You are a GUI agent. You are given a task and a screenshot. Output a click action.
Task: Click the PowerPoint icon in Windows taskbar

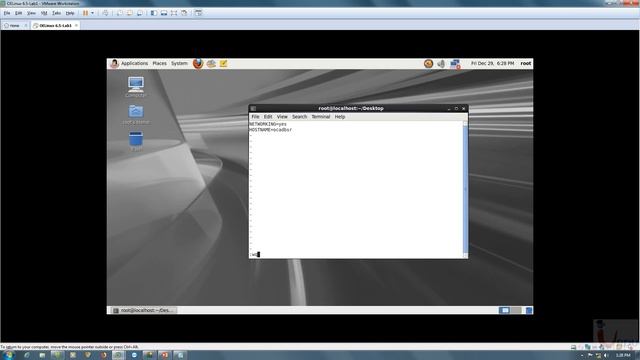click(x=165, y=355)
